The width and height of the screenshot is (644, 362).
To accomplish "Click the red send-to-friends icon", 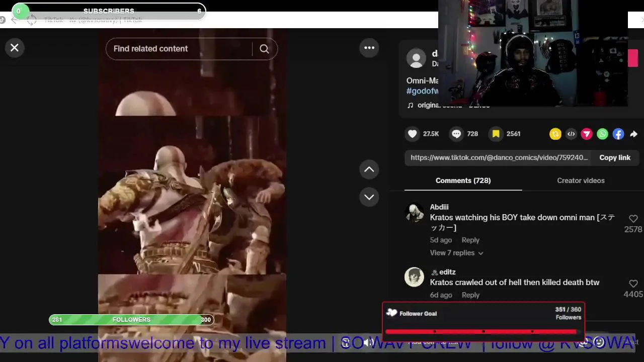I will [587, 134].
